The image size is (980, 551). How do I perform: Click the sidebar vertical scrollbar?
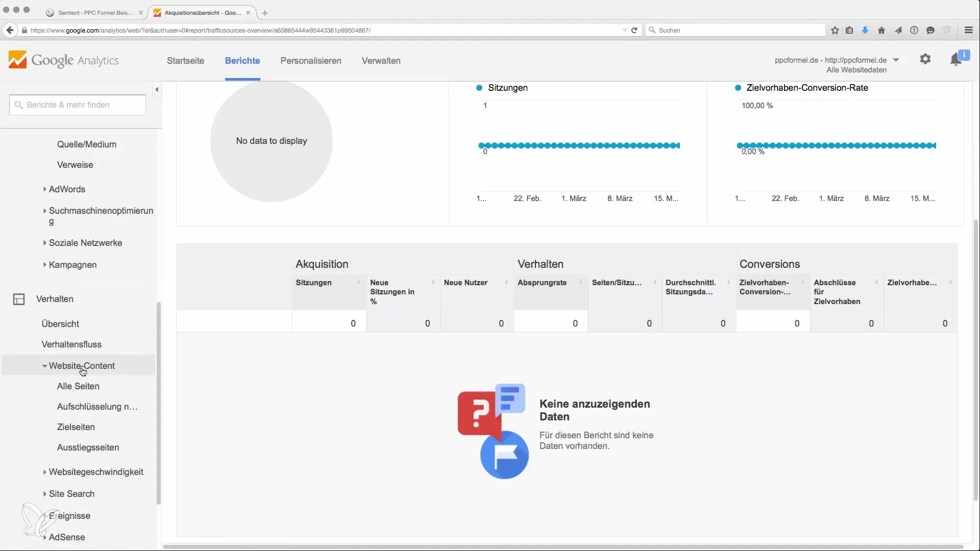(159, 403)
